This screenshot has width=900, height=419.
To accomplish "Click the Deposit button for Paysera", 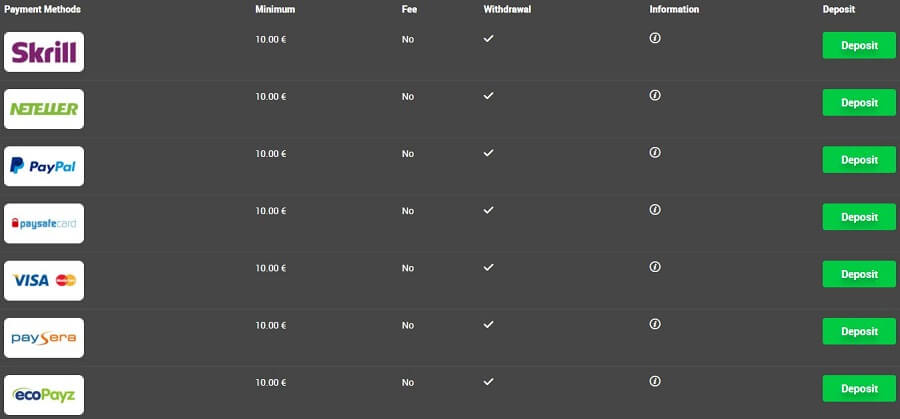I will (859, 331).
